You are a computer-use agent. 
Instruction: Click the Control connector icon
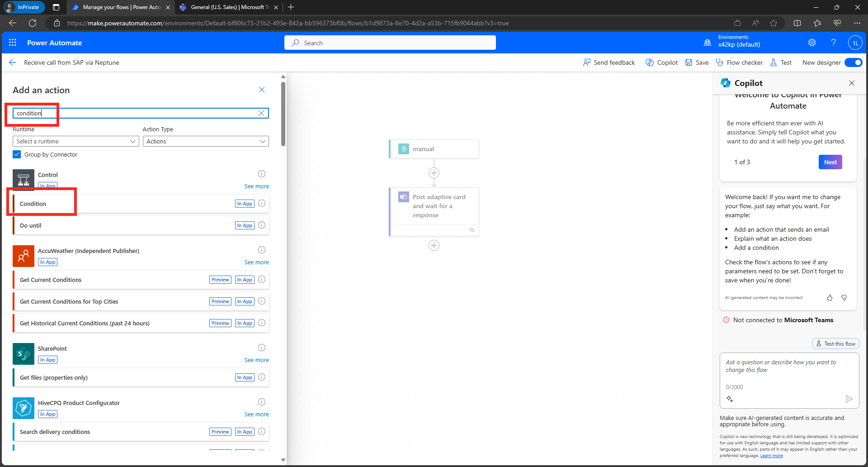pos(24,180)
